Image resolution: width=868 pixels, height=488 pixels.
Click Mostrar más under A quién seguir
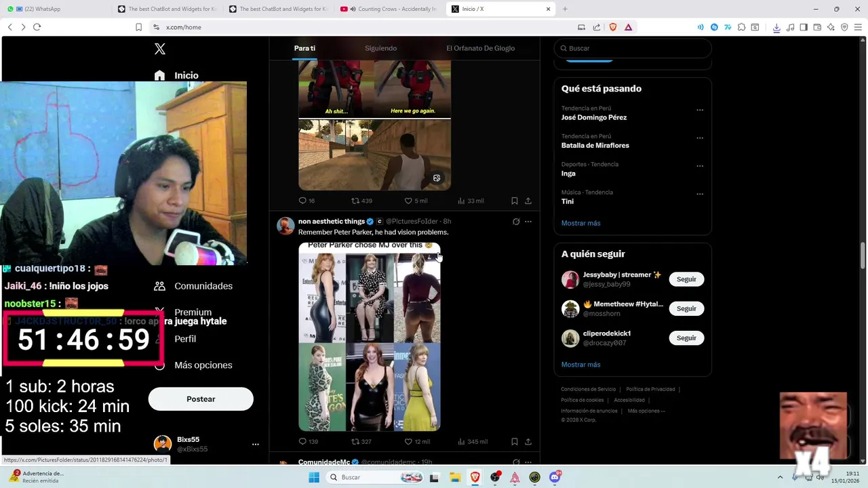coord(580,365)
